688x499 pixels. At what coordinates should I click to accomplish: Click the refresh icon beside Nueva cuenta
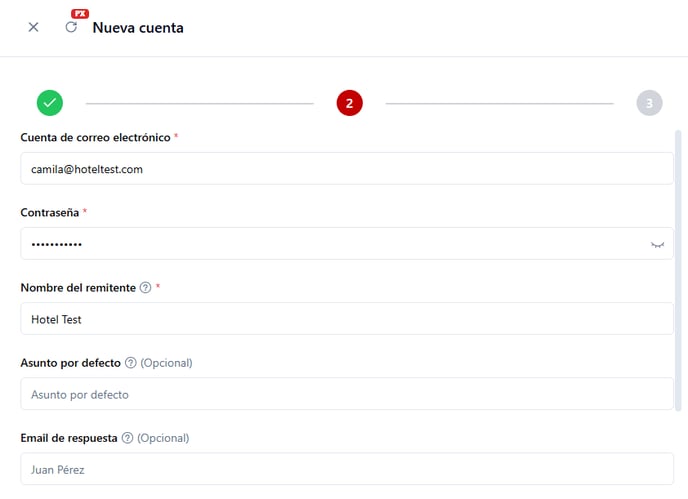point(71,27)
